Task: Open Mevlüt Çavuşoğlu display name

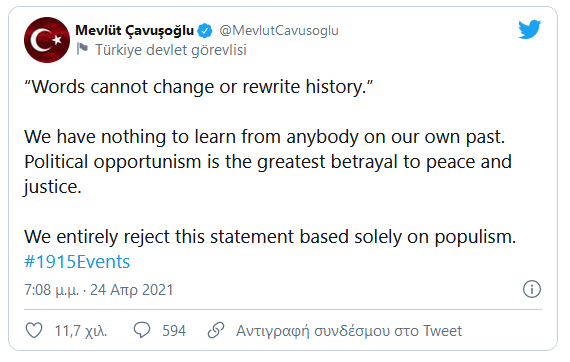Action: 135,31
